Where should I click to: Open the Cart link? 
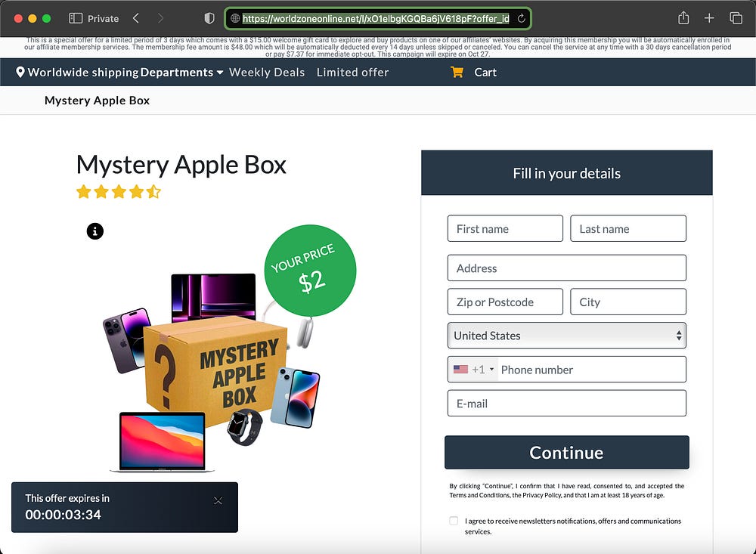pos(485,73)
